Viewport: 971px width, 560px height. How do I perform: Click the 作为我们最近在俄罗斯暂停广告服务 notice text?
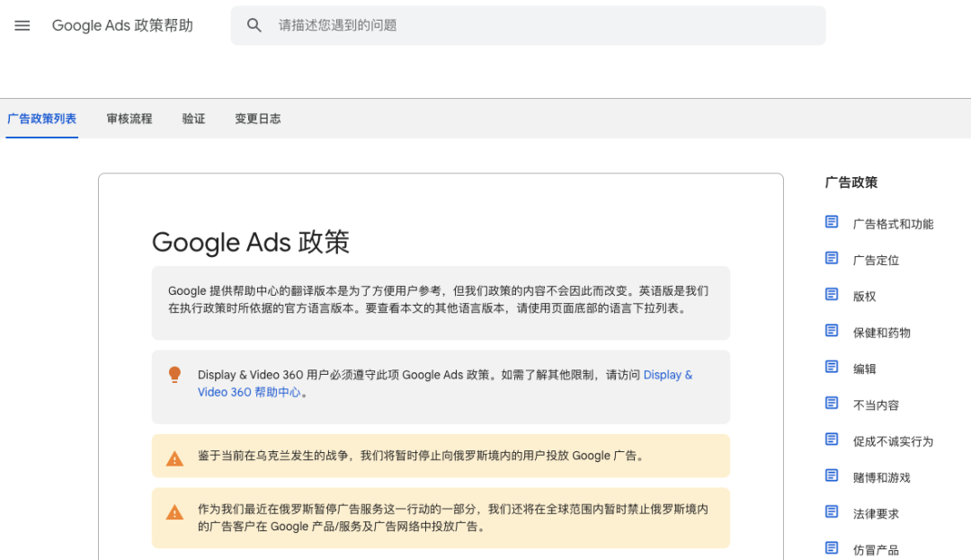click(452, 518)
